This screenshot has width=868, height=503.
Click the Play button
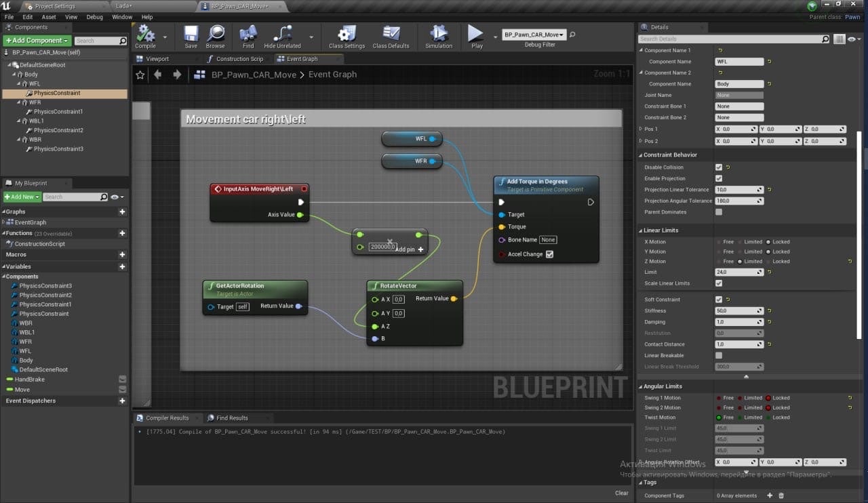(x=477, y=37)
